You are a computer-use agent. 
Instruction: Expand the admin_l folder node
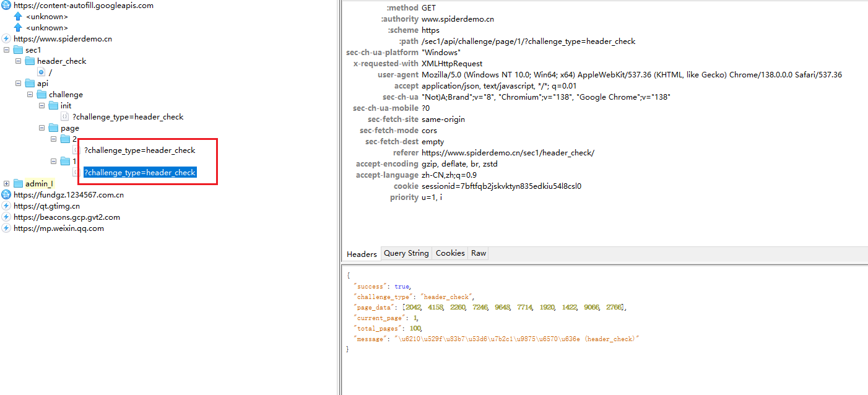[6, 184]
